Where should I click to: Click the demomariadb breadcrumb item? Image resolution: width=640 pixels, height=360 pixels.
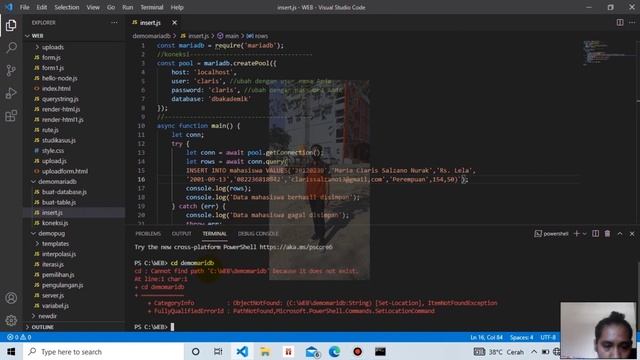coord(151,36)
